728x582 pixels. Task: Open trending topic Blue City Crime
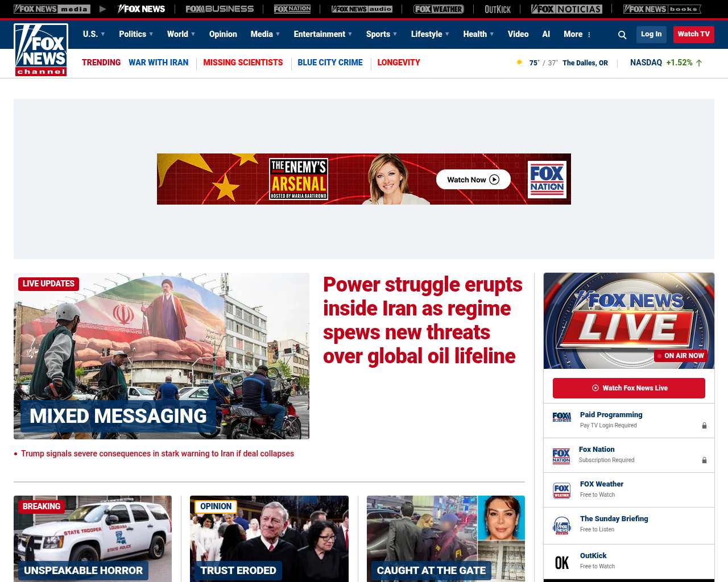(x=330, y=63)
